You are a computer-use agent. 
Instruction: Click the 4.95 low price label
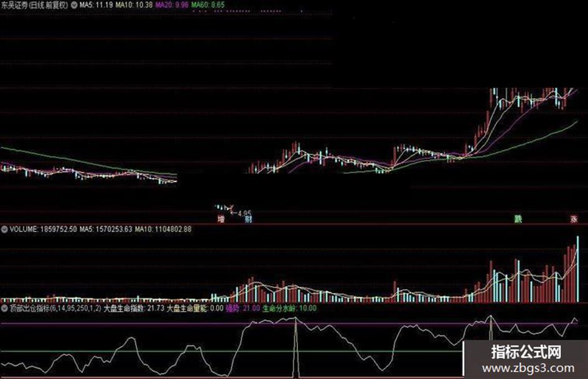245,213
